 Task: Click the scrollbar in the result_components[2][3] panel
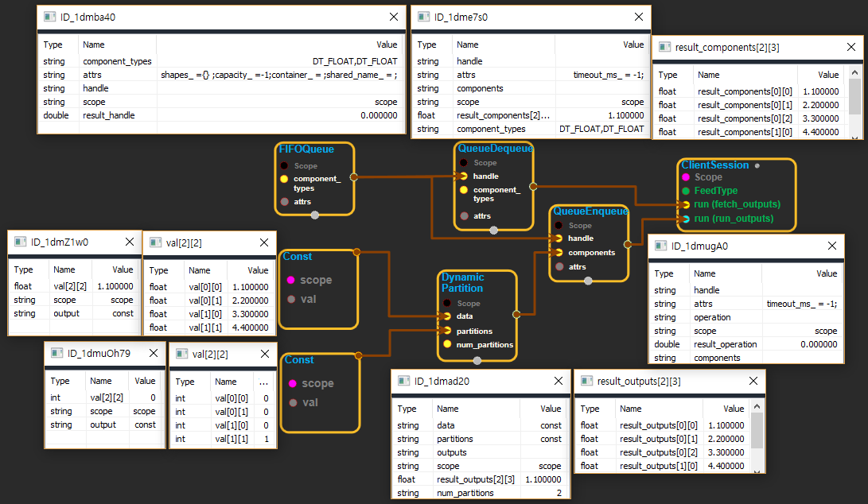[x=854, y=99]
